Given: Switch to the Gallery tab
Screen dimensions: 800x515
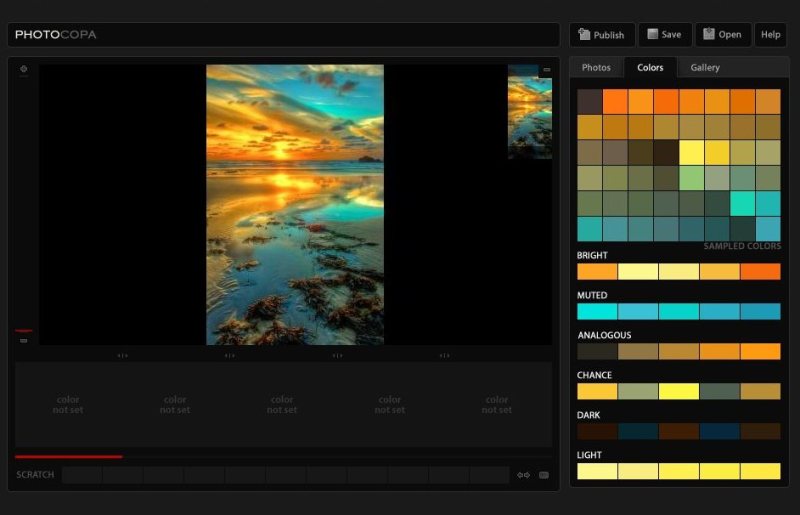Looking at the screenshot, I should (x=704, y=68).
